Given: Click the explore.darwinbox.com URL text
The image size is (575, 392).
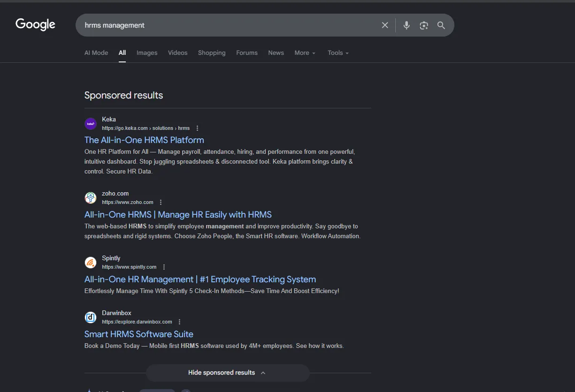Looking at the screenshot, I should click(137, 322).
